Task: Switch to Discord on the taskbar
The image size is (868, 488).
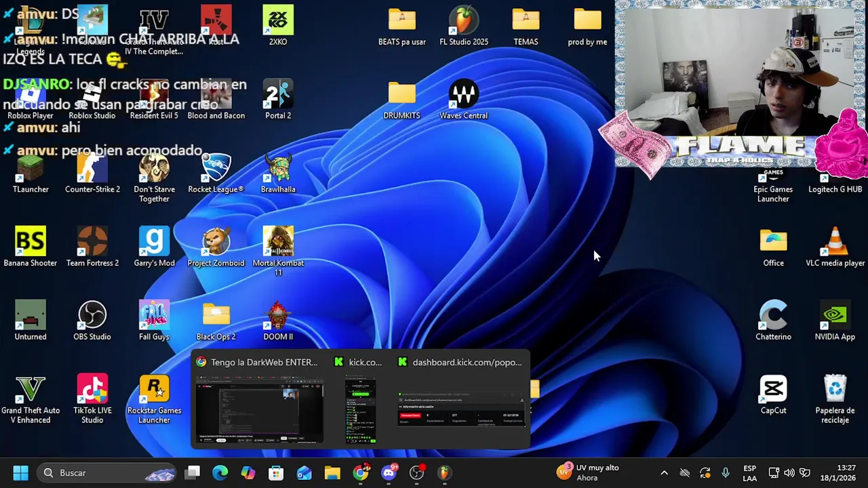Action: pos(389,472)
